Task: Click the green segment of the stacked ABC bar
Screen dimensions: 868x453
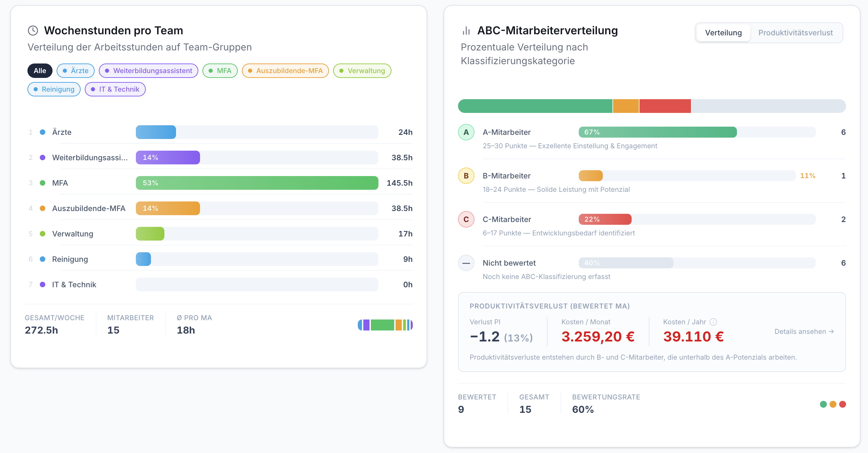Action: pos(535,106)
